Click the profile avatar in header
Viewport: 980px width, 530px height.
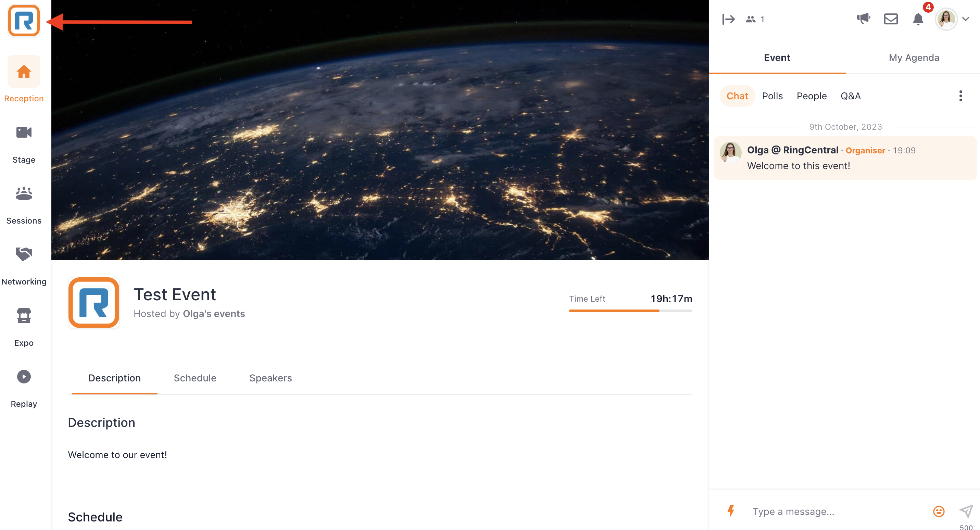tap(946, 19)
